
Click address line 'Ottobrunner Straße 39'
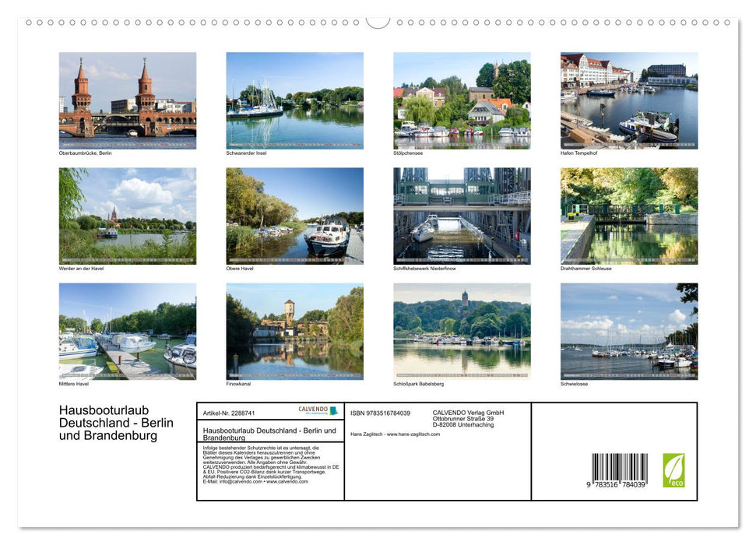462,419
